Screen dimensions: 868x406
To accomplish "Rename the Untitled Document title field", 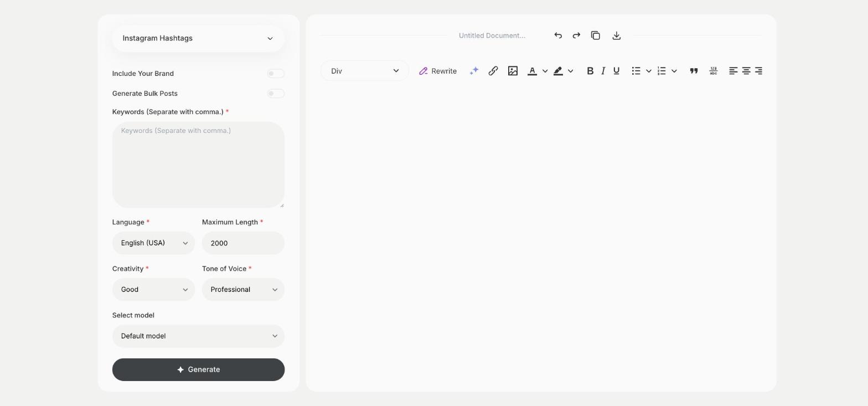I will [492, 35].
